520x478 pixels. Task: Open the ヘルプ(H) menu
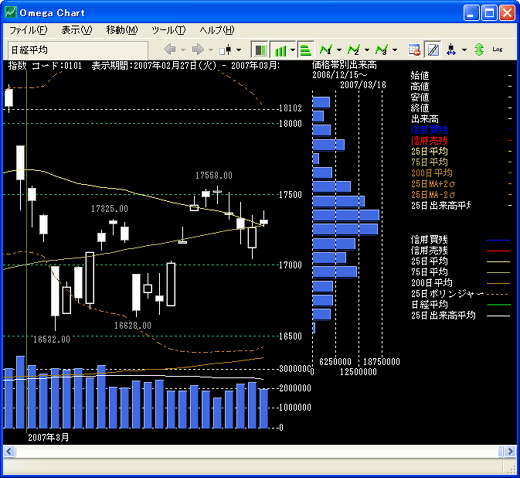pos(217,30)
